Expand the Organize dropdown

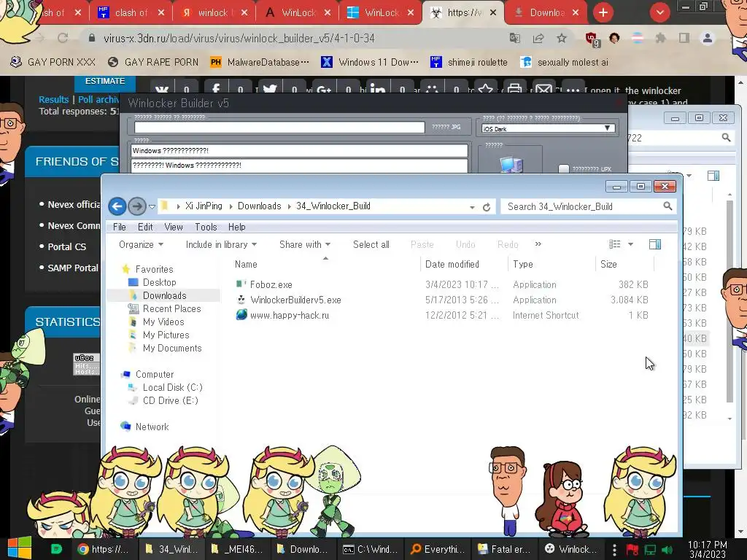click(x=141, y=244)
